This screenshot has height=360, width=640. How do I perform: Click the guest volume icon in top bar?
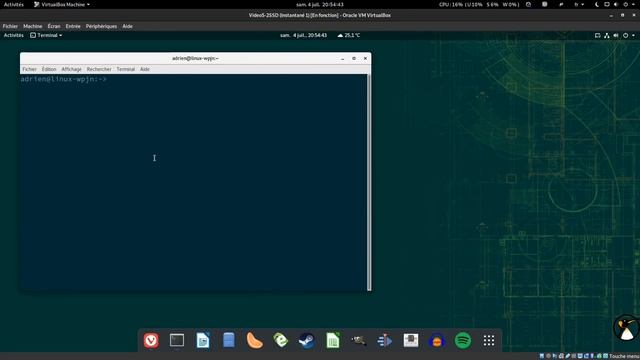(616, 36)
